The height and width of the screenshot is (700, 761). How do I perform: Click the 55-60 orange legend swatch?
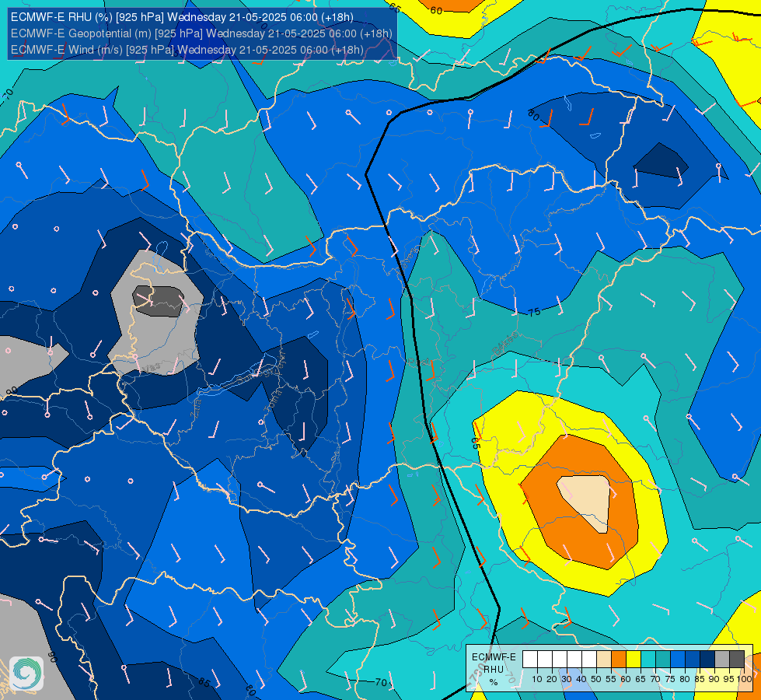[618, 660]
